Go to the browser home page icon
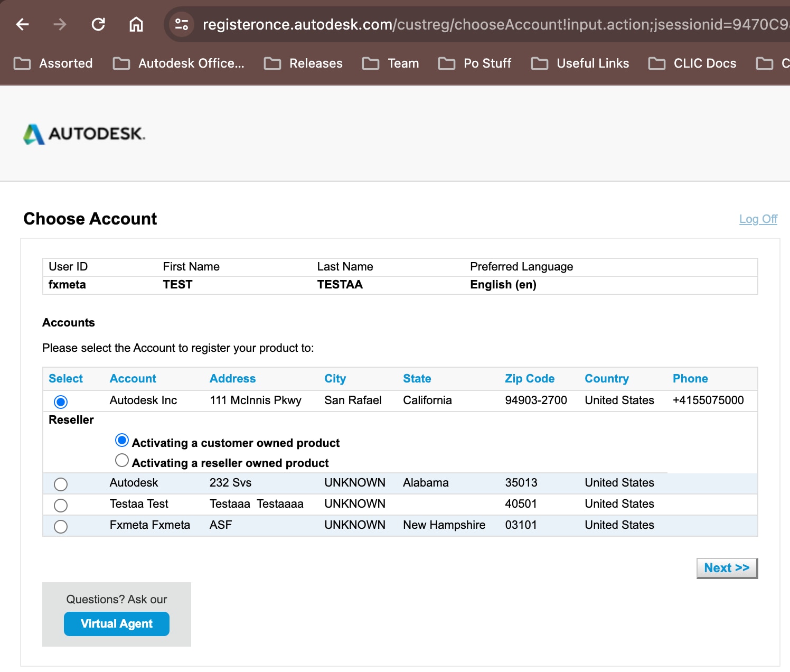The width and height of the screenshot is (790, 672). click(x=136, y=24)
